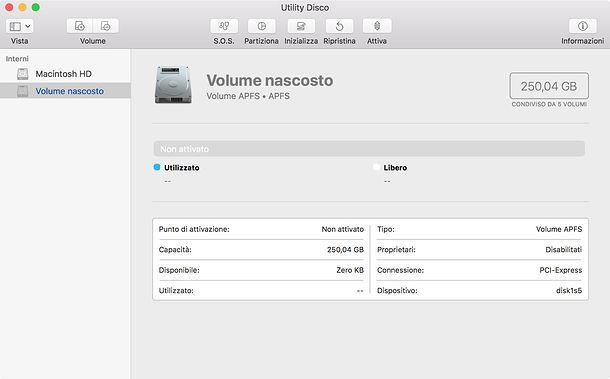The width and height of the screenshot is (610, 379).
Task: Click the Ripristina restore icon
Action: point(339,26)
